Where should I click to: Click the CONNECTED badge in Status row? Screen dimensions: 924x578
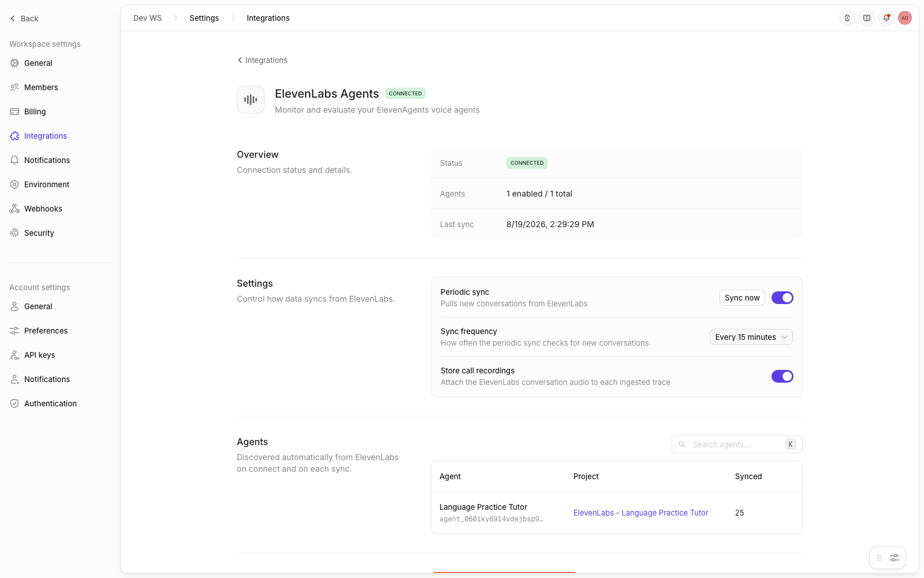pyautogui.click(x=527, y=163)
